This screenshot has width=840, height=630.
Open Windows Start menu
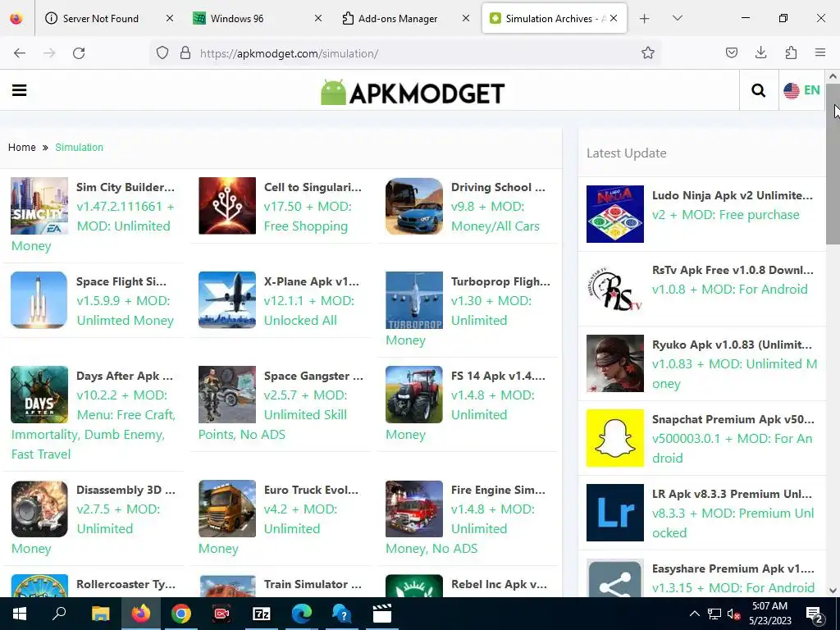click(20, 614)
